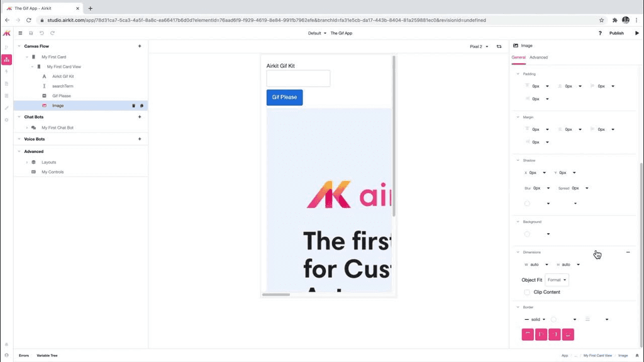Pick the background color swatch
Viewport: 644px width, 362px height.
[527, 234]
